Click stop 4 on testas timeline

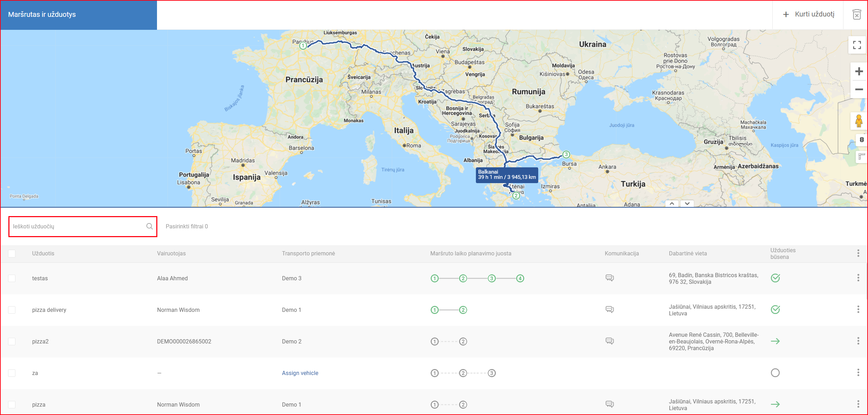[x=520, y=279]
